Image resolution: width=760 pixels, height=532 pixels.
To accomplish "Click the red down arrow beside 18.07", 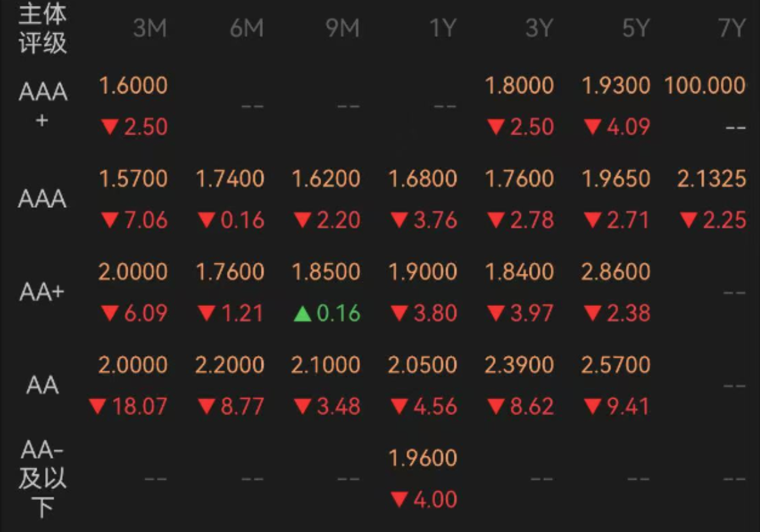I will [x=97, y=407].
